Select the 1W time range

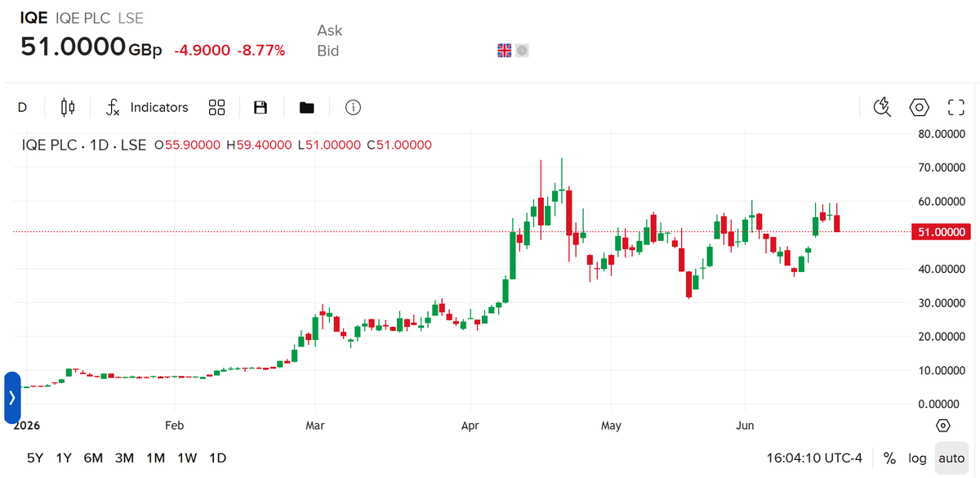187,458
